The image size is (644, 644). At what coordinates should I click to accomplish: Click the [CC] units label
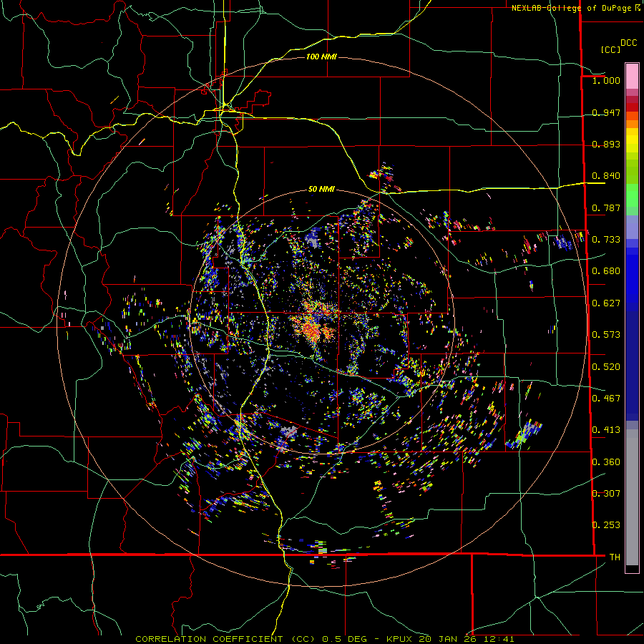[611, 49]
